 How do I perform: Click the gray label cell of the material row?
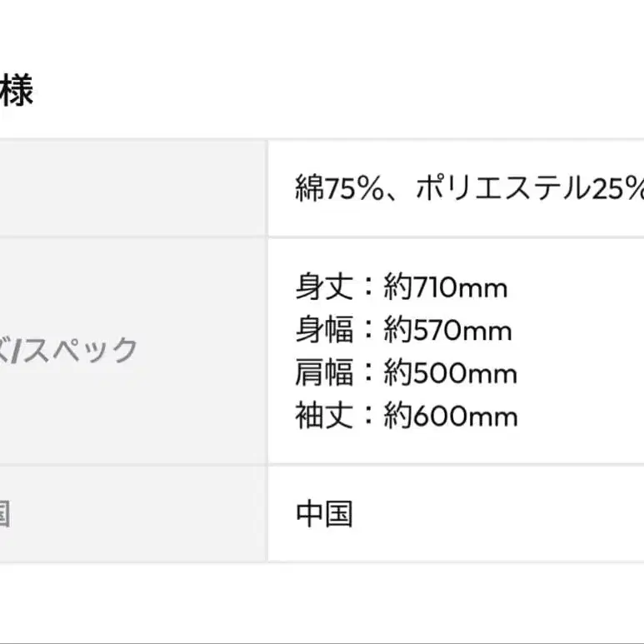click(x=133, y=188)
